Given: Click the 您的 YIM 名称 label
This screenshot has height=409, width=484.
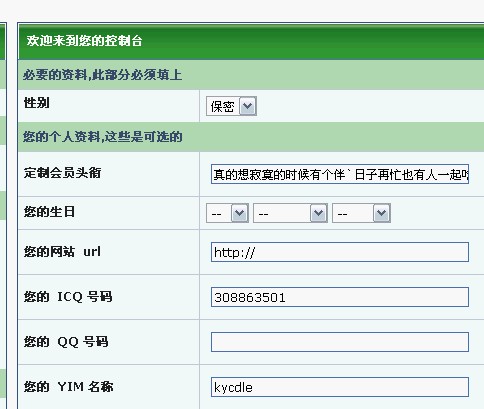Looking at the screenshot, I should coord(68,387).
